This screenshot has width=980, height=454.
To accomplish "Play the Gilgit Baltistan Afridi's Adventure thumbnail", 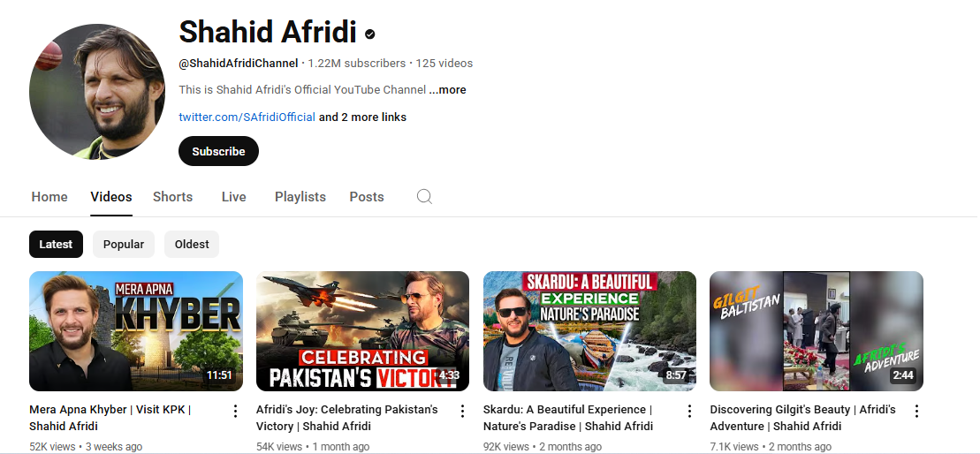I will (x=817, y=331).
